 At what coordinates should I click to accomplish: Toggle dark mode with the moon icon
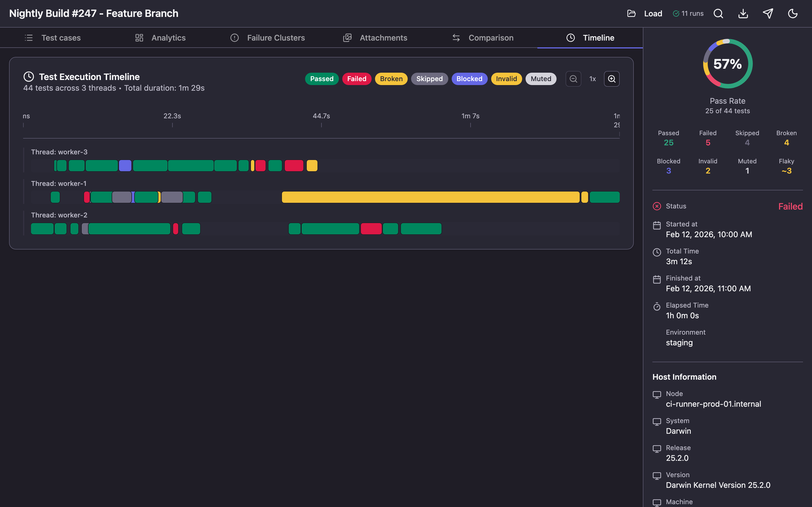(793, 14)
